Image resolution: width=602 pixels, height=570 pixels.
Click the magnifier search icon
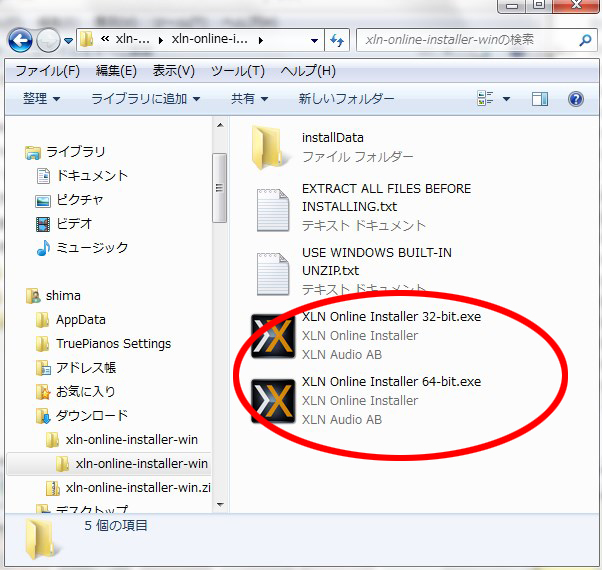(x=585, y=40)
